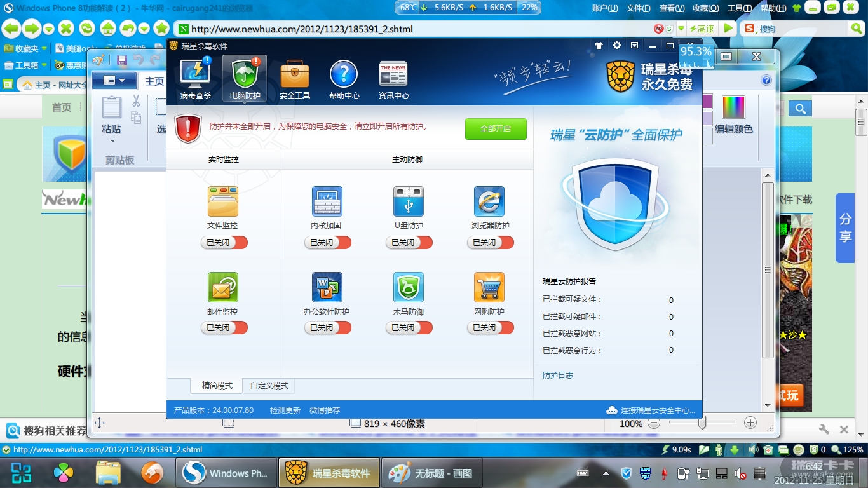868x488 pixels.
Task: Zoom in with Paint plus button
Action: pyautogui.click(x=750, y=423)
